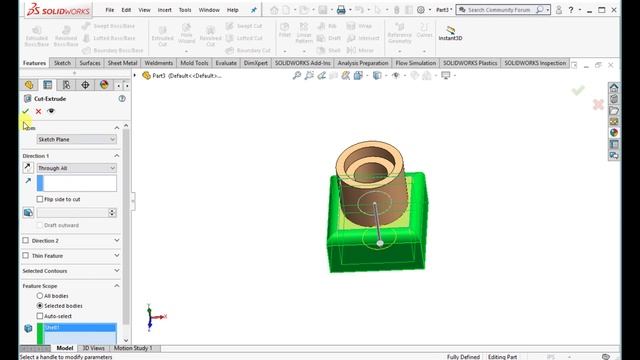The height and width of the screenshot is (360, 640).
Task: Click Draft On/Off icon button
Action: click(28, 212)
